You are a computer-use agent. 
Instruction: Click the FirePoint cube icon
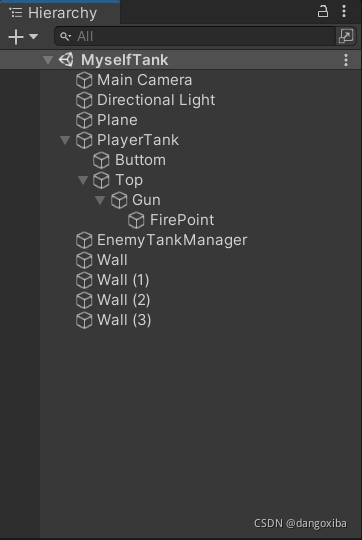coord(136,220)
